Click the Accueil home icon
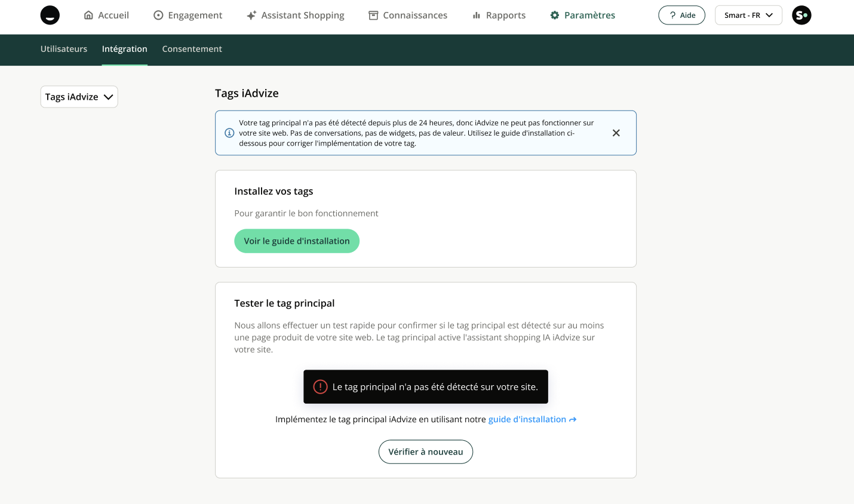Viewport: 854px width, 504px height. (x=88, y=16)
